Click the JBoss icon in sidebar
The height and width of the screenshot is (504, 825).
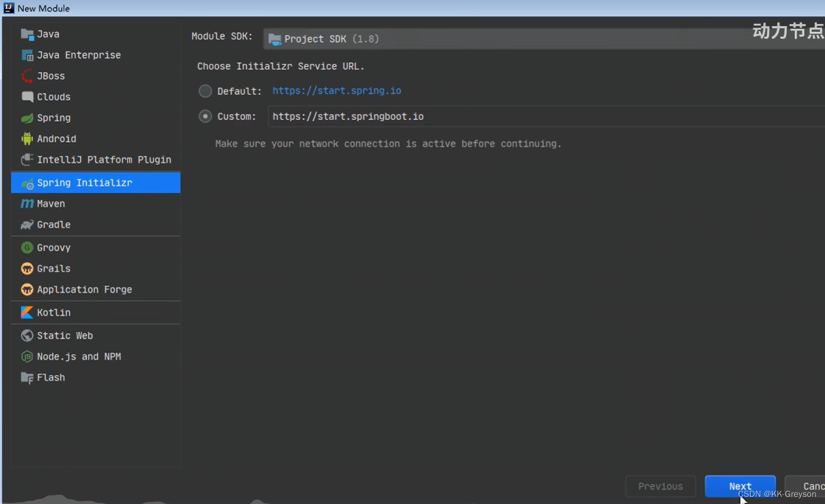pyautogui.click(x=27, y=76)
